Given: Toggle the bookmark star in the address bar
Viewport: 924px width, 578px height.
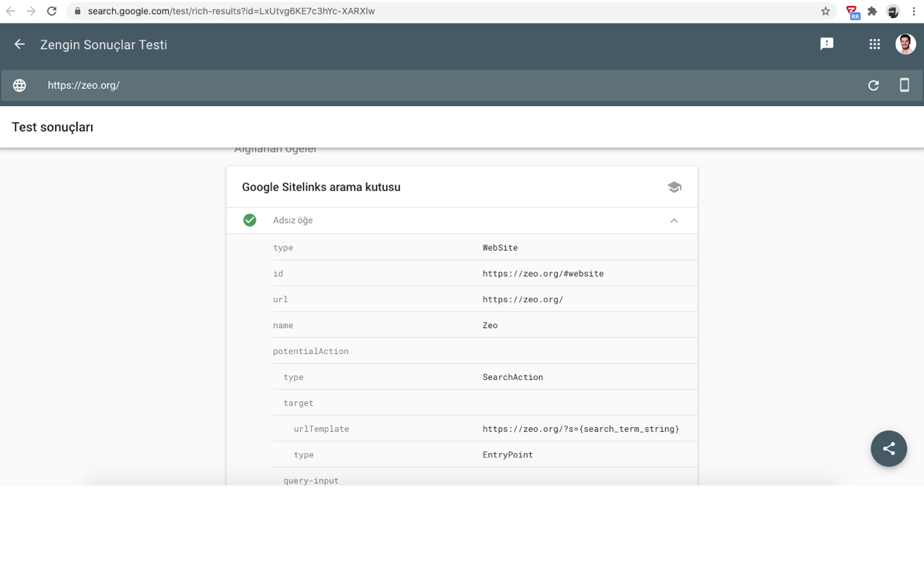Looking at the screenshot, I should tap(824, 11).
